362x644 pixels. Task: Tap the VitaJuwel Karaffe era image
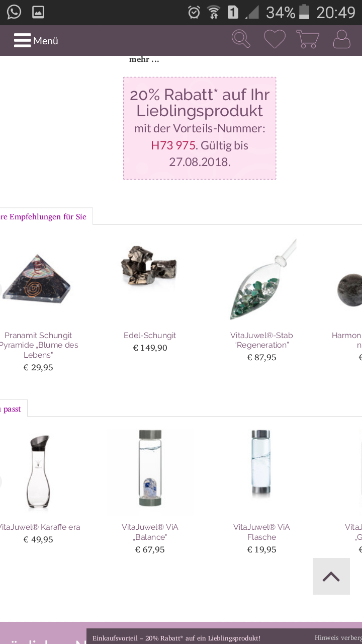pyautogui.click(x=38, y=472)
